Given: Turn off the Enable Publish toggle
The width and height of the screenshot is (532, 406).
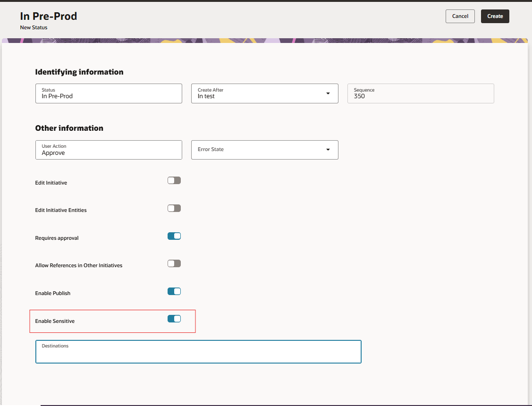Looking at the screenshot, I should coord(174,291).
